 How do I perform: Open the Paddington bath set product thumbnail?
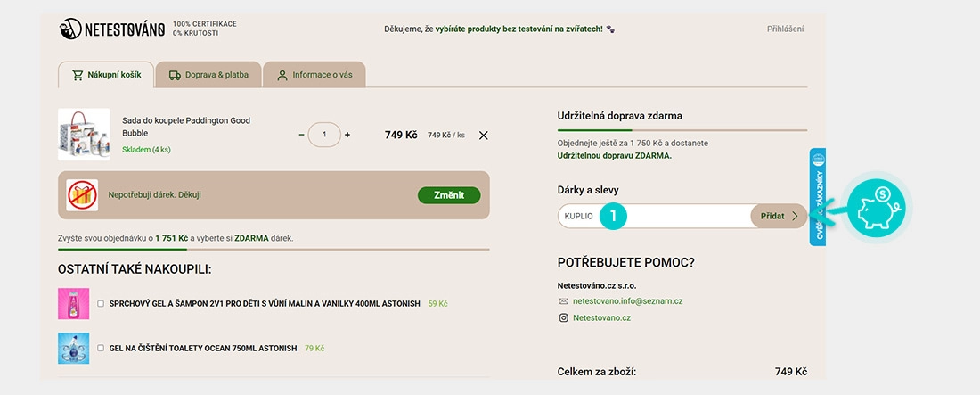[85, 135]
